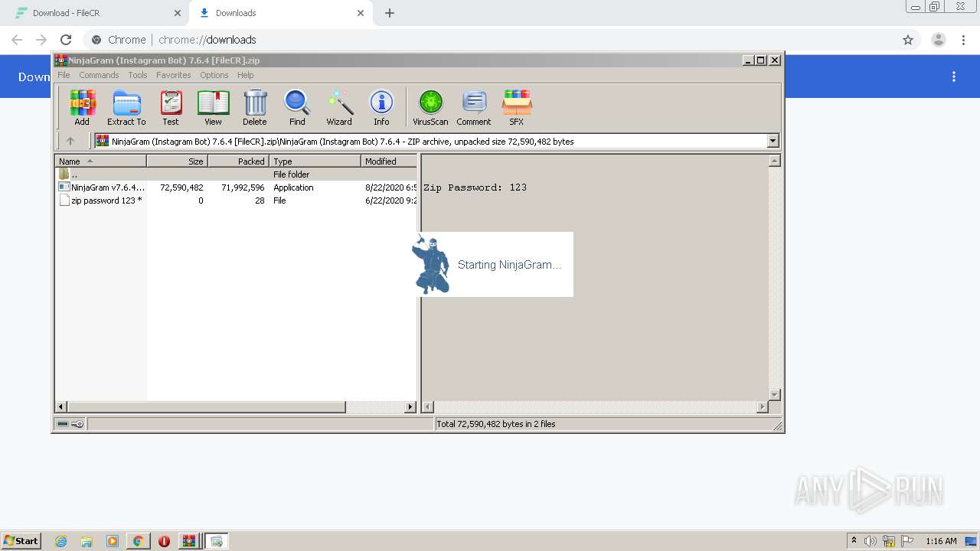Screen dimensions: 980x551
Task: Open the Commands menu
Action: point(99,75)
